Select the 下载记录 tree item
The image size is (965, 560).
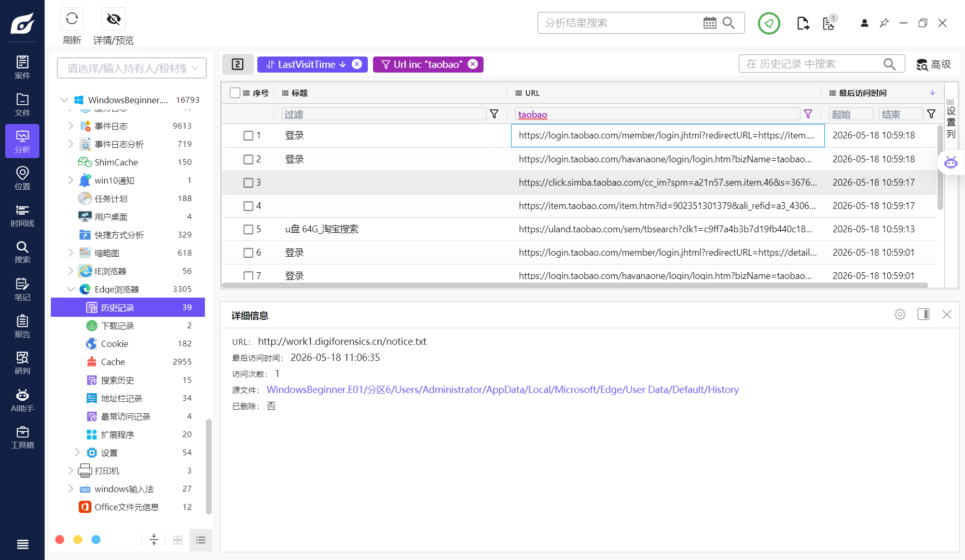tap(128, 326)
